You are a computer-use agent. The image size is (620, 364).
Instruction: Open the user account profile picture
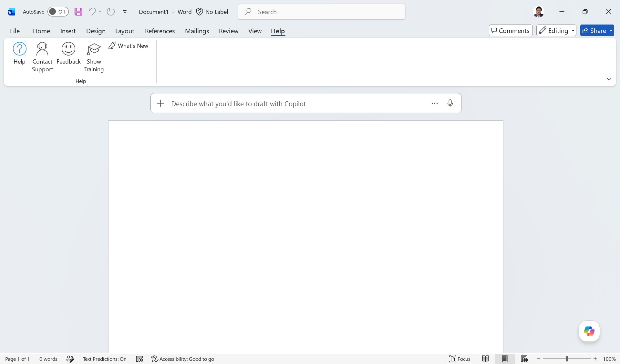point(538,12)
